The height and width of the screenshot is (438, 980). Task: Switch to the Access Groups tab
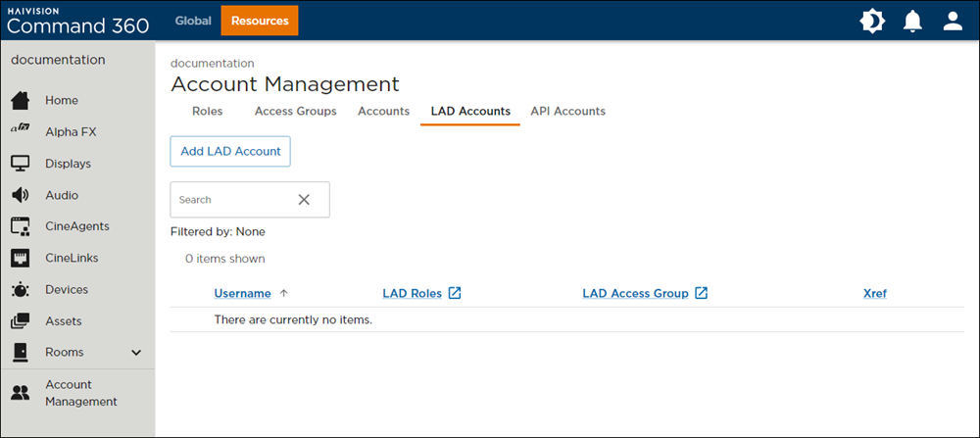pos(295,111)
